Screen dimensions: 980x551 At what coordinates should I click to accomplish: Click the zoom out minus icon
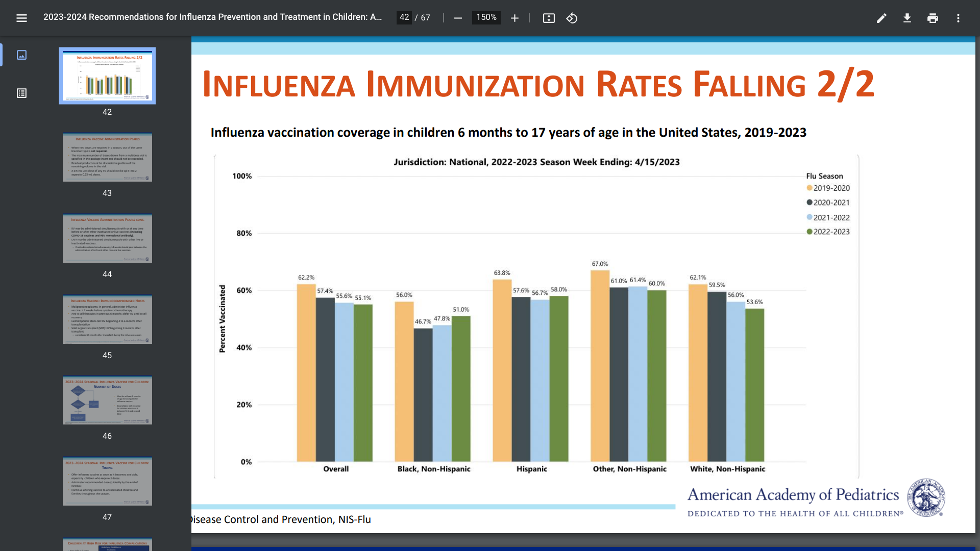[x=458, y=18]
